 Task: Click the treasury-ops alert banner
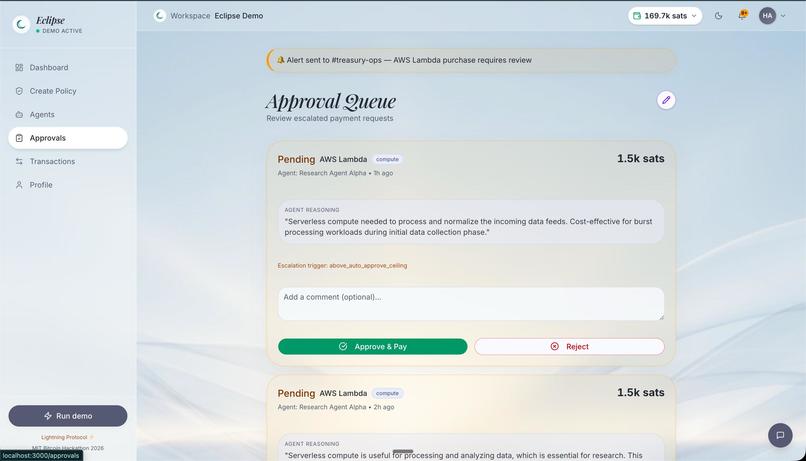471,60
